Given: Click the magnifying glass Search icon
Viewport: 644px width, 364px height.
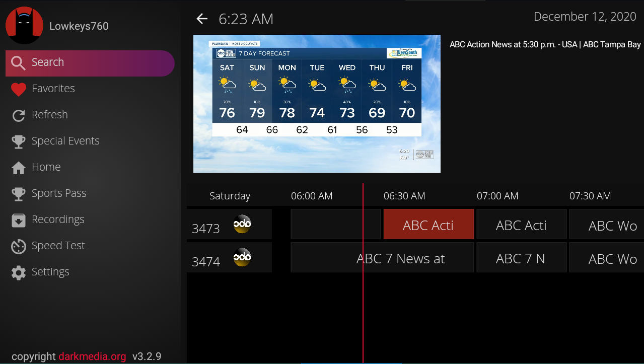Looking at the screenshot, I should pos(19,62).
